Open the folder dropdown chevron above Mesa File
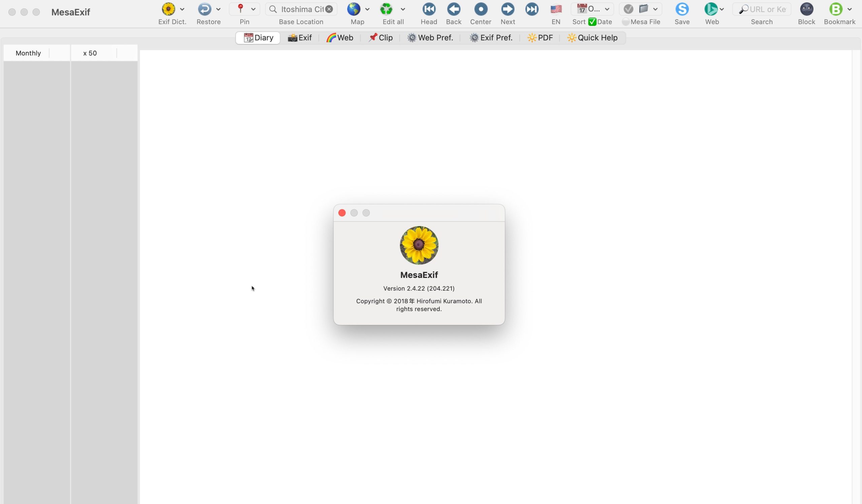This screenshot has width=862, height=504. 655,9
